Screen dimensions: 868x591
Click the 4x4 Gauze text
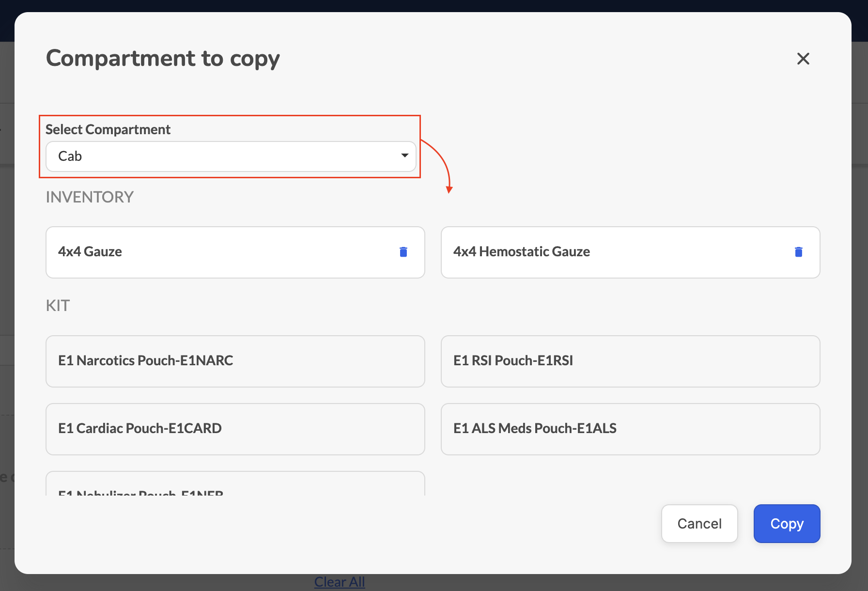click(x=90, y=251)
